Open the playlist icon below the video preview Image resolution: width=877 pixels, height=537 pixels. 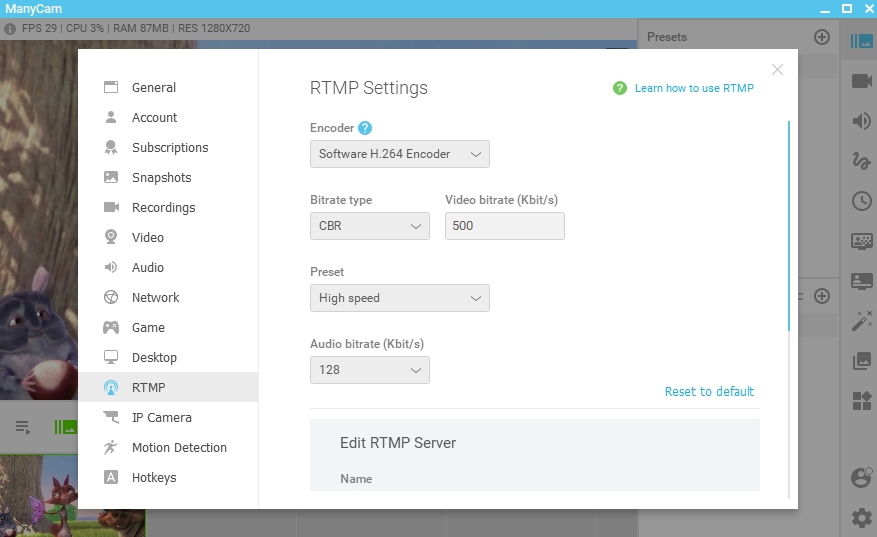point(22,427)
